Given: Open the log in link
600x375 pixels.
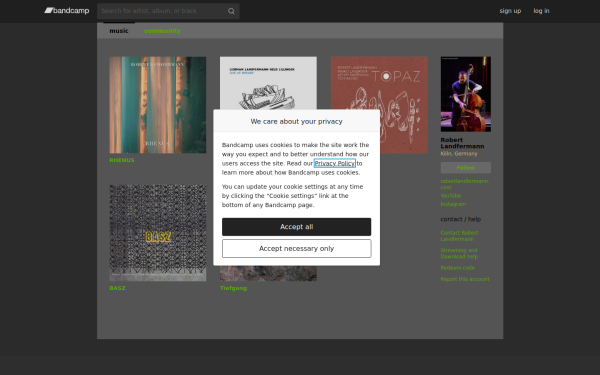Looking at the screenshot, I should [541, 11].
